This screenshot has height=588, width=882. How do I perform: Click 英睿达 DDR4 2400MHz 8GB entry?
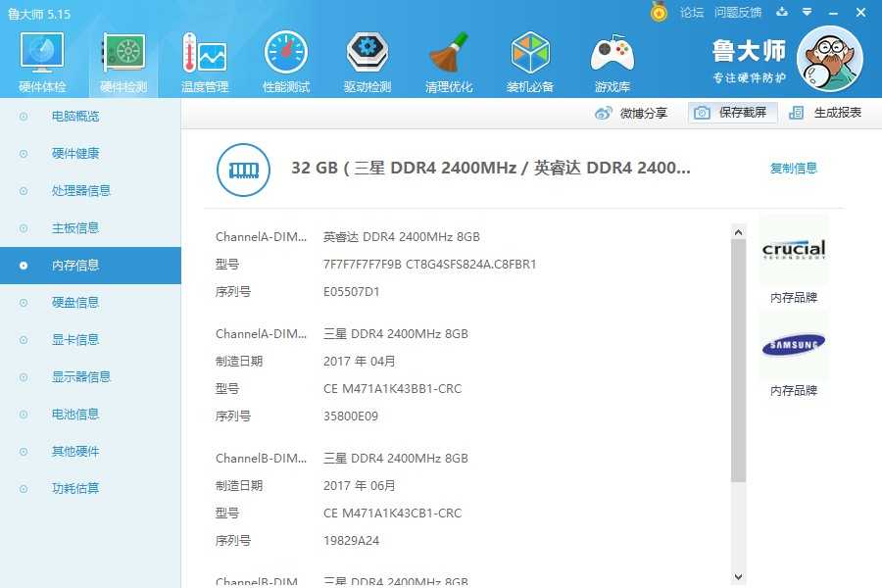click(401, 237)
